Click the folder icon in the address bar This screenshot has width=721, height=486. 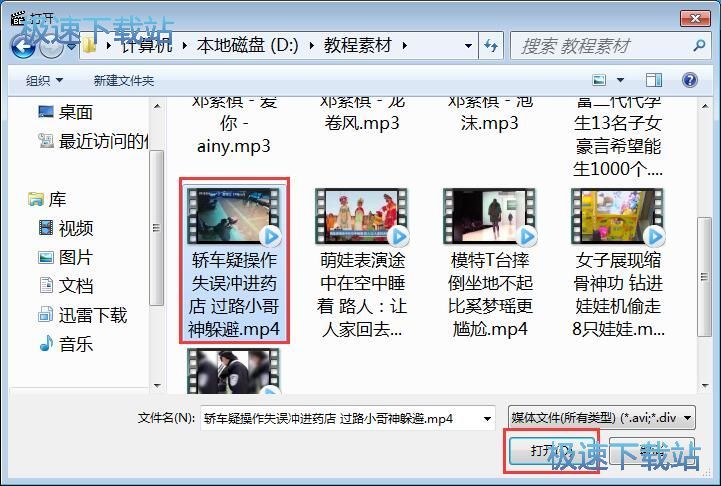pyautogui.click(x=89, y=46)
